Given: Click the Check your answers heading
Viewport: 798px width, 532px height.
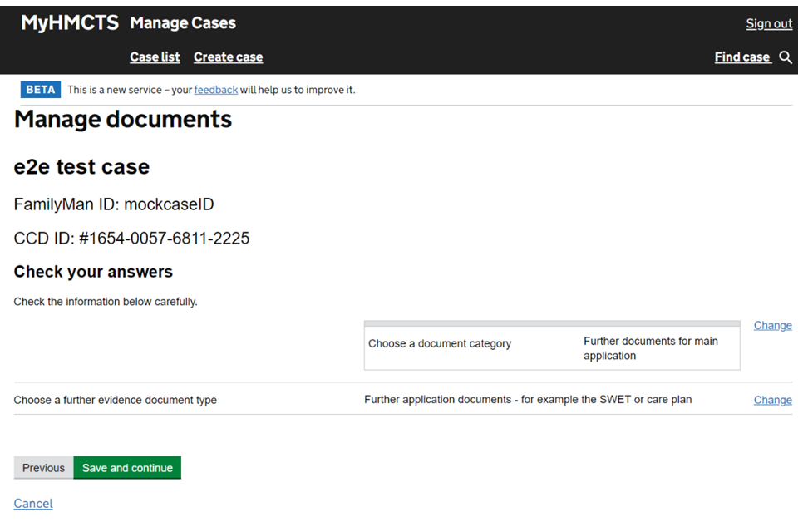Looking at the screenshot, I should tap(93, 271).
